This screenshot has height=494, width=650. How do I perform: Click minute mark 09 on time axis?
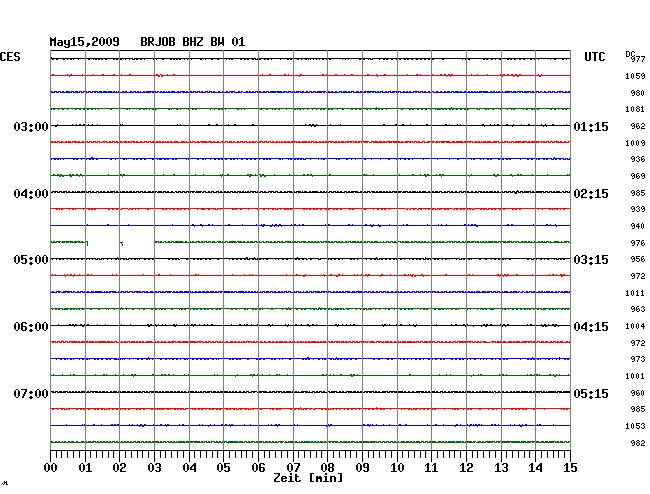[x=362, y=467]
